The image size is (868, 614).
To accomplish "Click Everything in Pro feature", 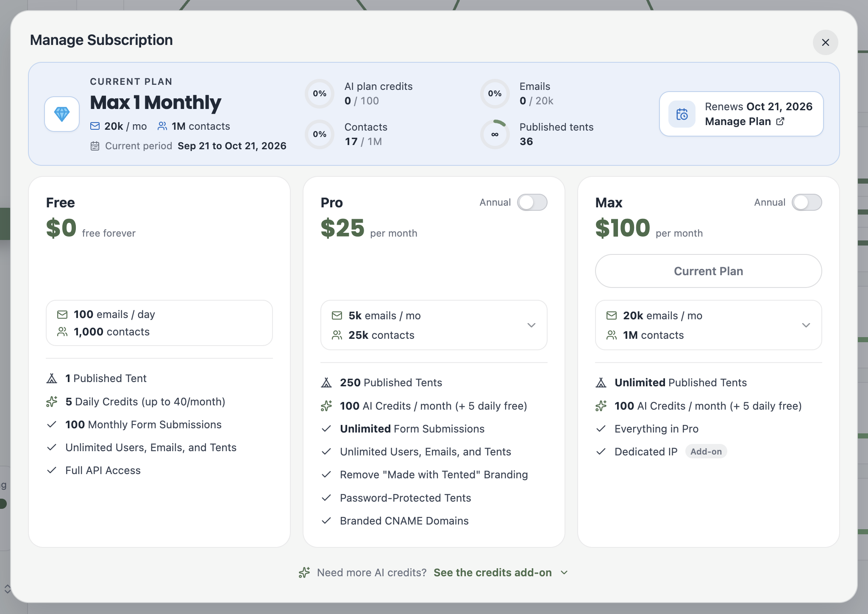I will [647, 429].
